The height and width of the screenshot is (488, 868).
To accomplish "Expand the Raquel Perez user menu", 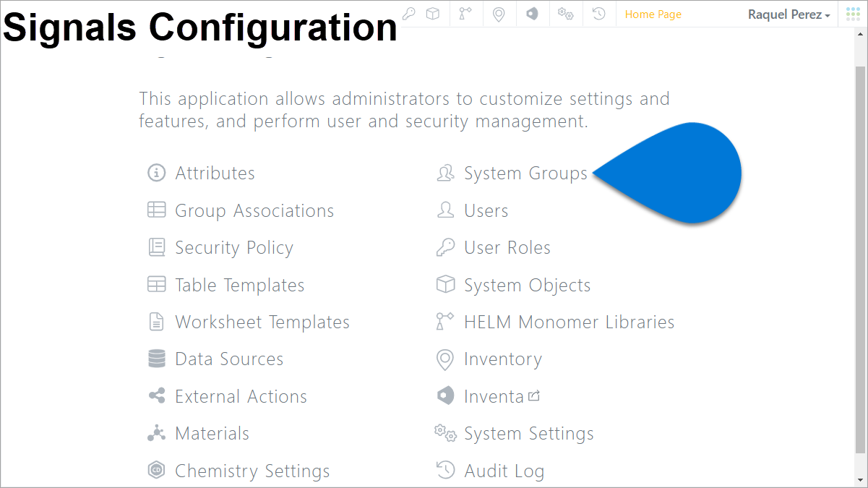I will pyautogui.click(x=788, y=14).
